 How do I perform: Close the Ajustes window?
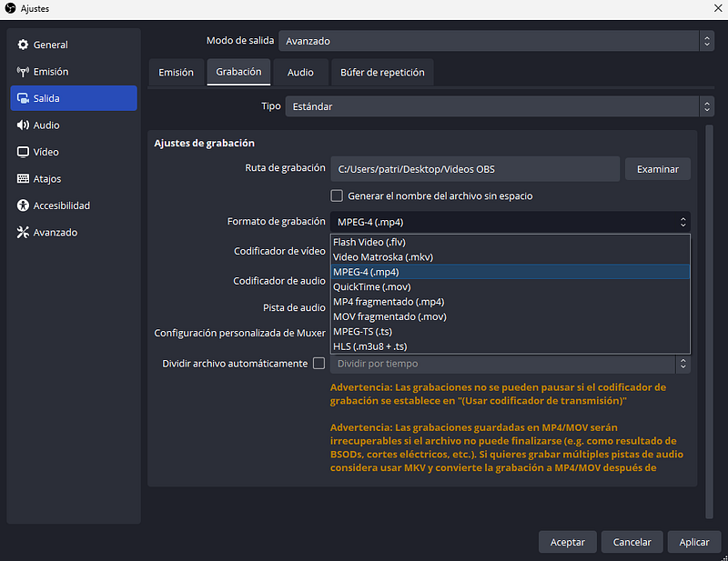point(717,8)
